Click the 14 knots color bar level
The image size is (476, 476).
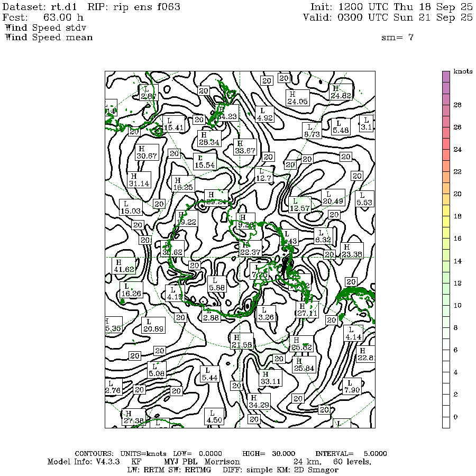457,261
